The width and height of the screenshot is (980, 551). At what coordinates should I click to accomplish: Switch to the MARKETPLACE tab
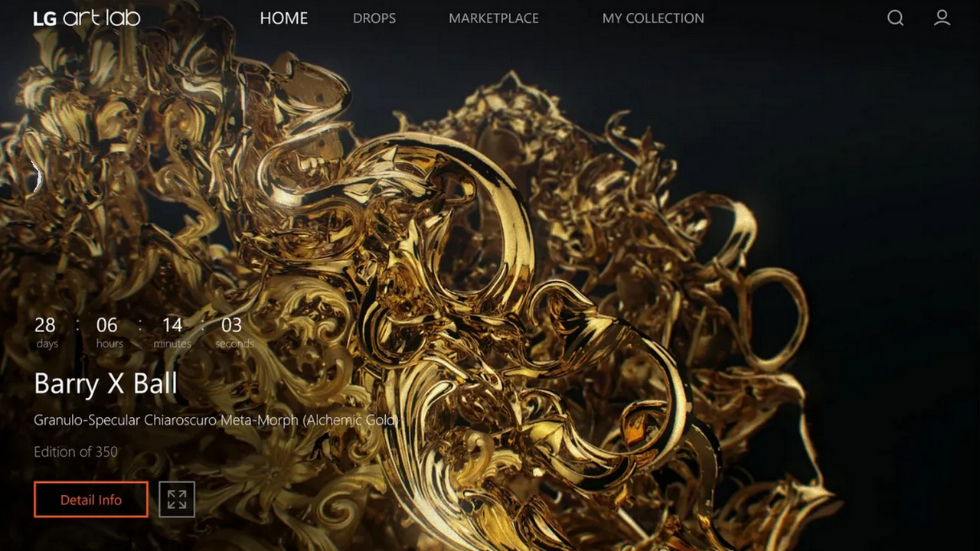[x=494, y=18]
